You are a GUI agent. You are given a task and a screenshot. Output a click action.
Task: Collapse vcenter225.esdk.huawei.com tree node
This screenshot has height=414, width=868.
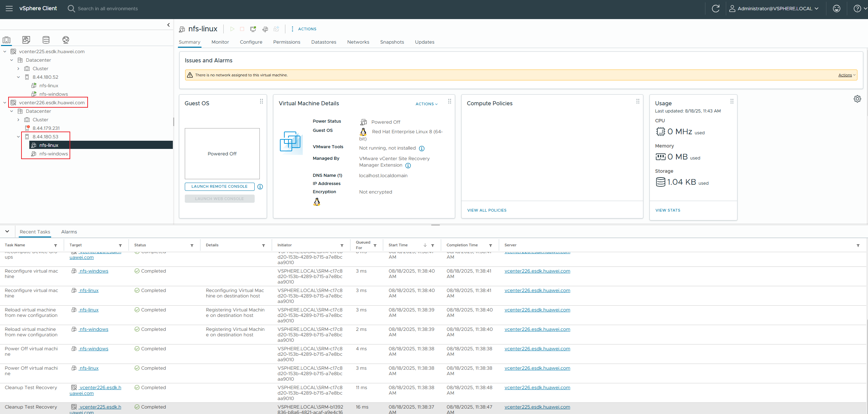click(x=5, y=51)
